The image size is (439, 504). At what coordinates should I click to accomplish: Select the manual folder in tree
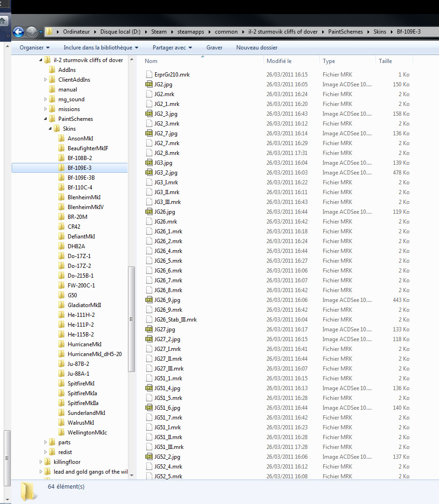pos(68,90)
